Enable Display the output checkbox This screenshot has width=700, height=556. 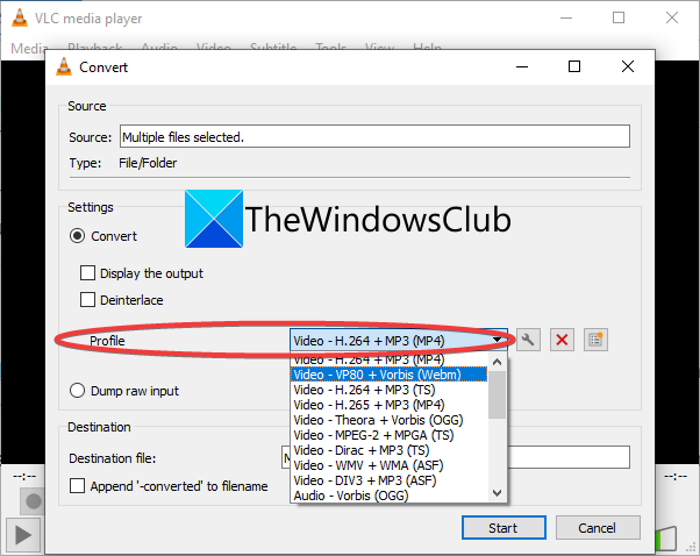(x=88, y=273)
